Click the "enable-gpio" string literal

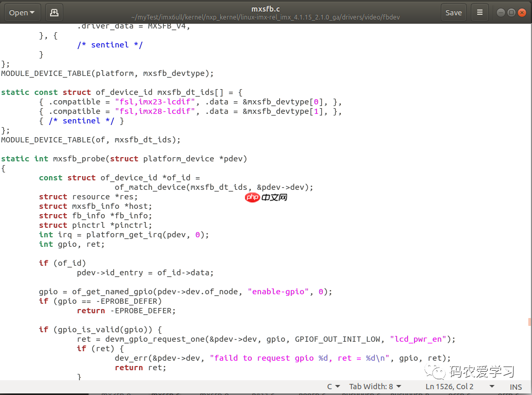[278, 292]
